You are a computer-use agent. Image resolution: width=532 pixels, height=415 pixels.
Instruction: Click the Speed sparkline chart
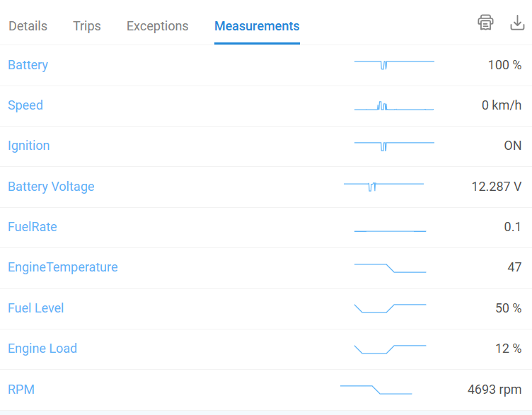[394, 106]
